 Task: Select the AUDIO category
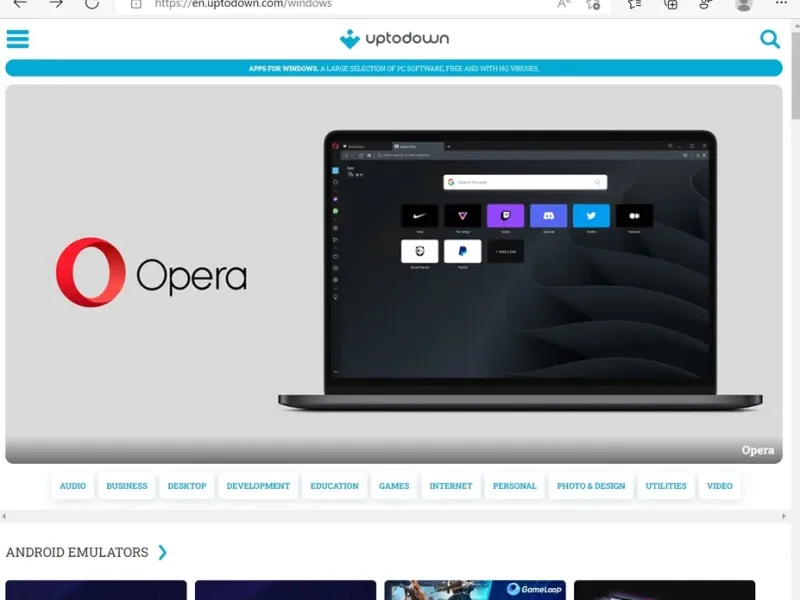tap(73, 486)
